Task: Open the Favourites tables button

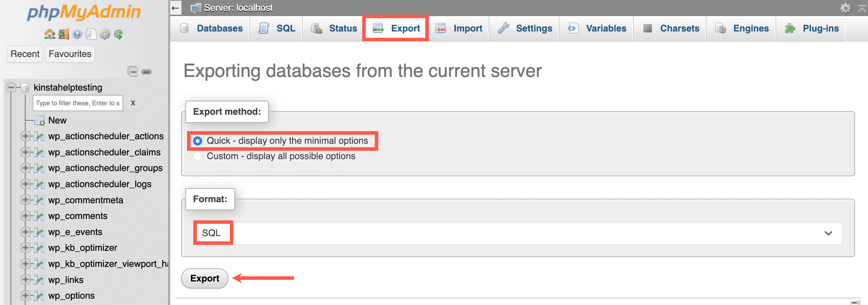Action: click(x=70, y=54)
